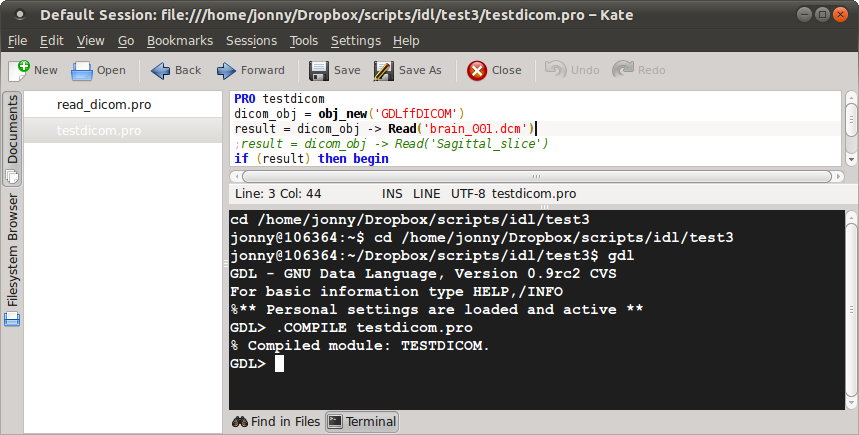Open the Go menu
The width and height of the screenshot is (859, 435).
pyautogui.click(x=126, y=41)
